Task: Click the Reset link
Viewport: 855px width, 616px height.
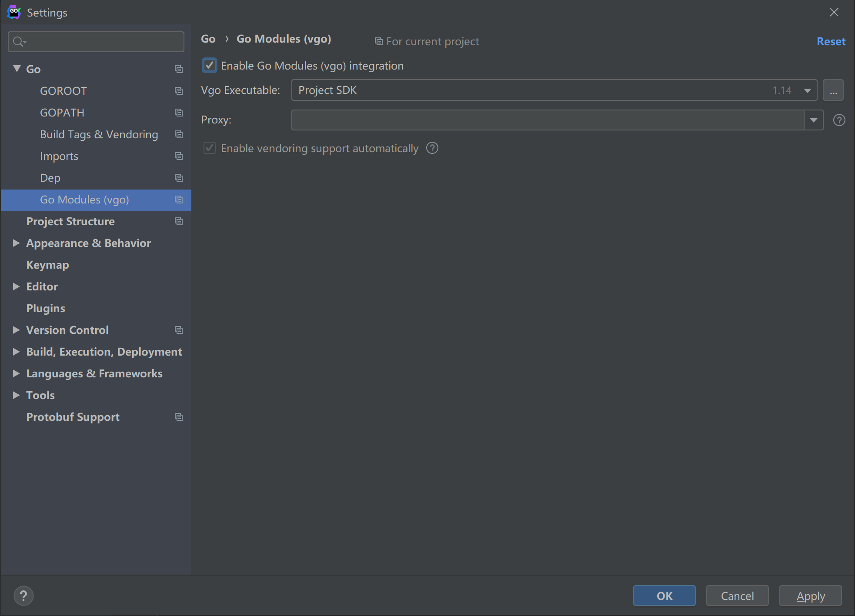Action: [x=831, y=41]
